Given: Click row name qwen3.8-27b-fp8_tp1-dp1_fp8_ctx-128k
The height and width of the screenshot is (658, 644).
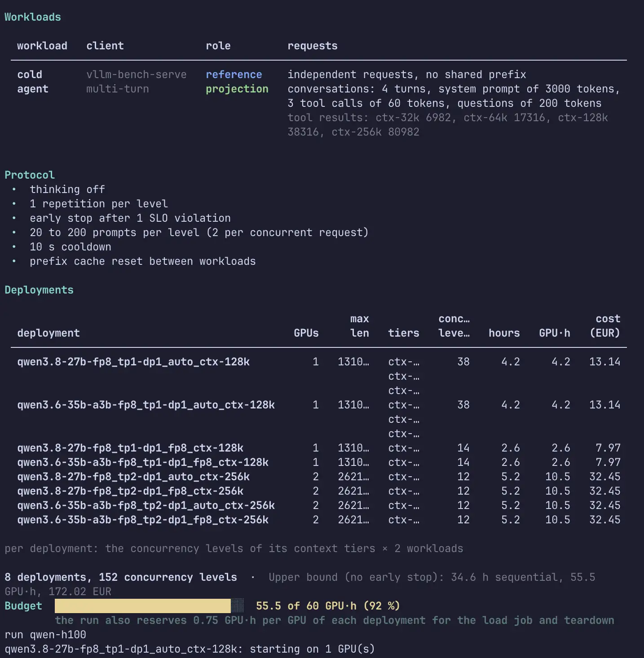Looking at the screenshot, I should point(130,448).
